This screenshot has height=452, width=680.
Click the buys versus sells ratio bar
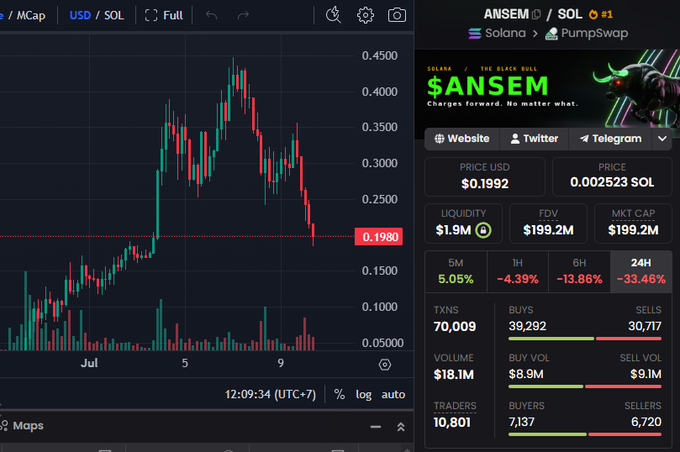585,338
